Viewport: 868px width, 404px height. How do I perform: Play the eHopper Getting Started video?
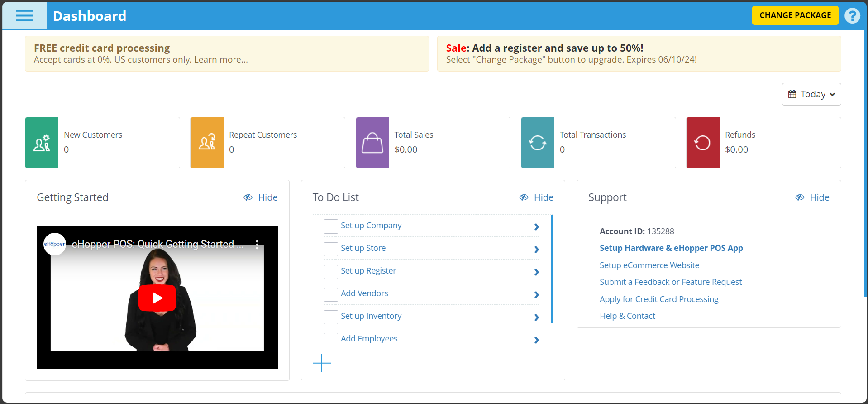[157, 298]
